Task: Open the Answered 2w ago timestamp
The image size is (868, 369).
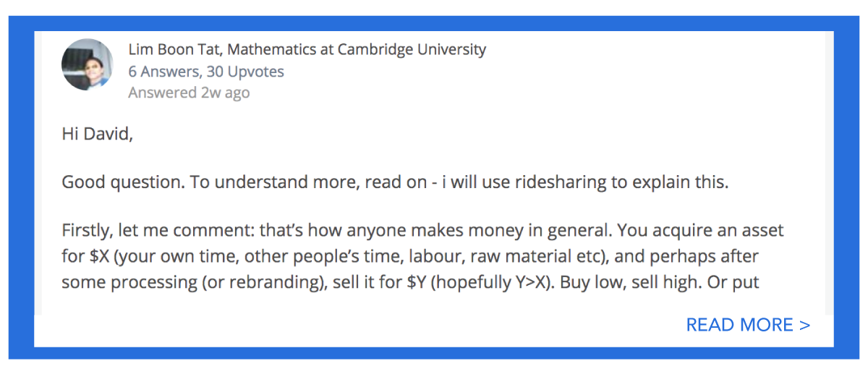Action: [x=189, y=93]
